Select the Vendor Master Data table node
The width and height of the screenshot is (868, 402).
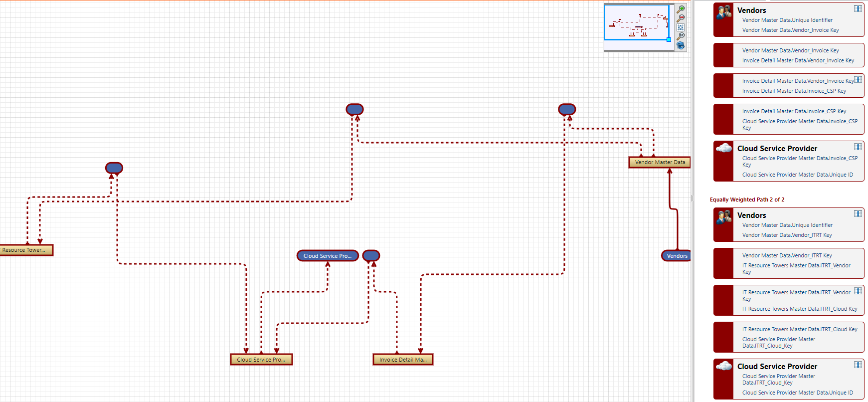[660, 162]
